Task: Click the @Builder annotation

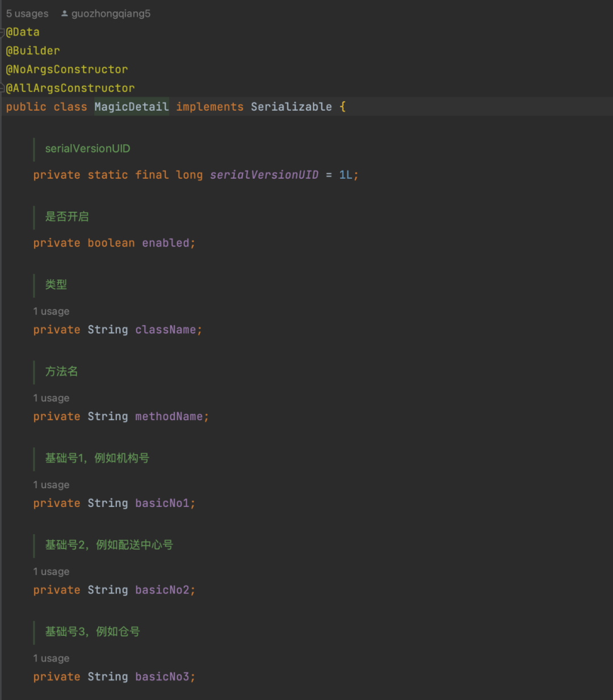Action: point(33,51)
